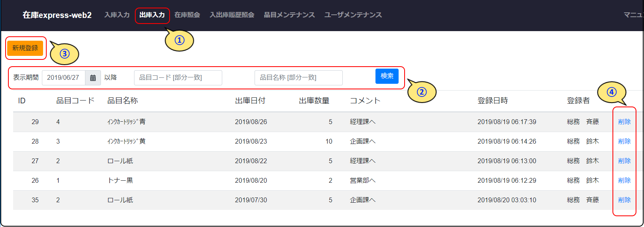The height and width of the screenshot is (227, 644).
Task: Click the blue 検索 button
Action: pyautogui.click(x=387, y=76)
